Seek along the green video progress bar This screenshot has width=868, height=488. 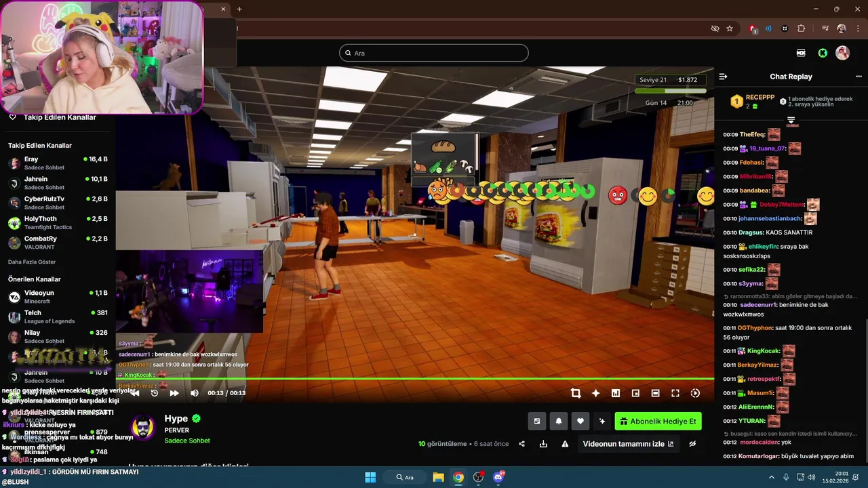point(414,378)
